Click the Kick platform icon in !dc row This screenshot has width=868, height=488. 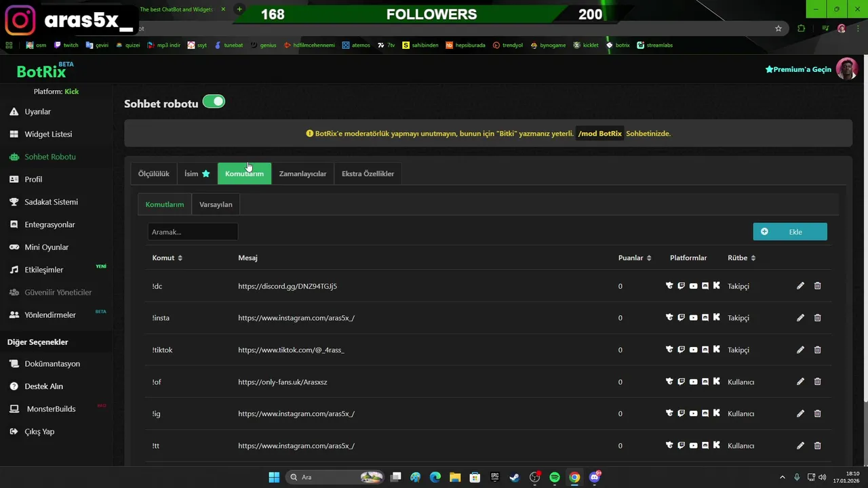pos(717,286)
